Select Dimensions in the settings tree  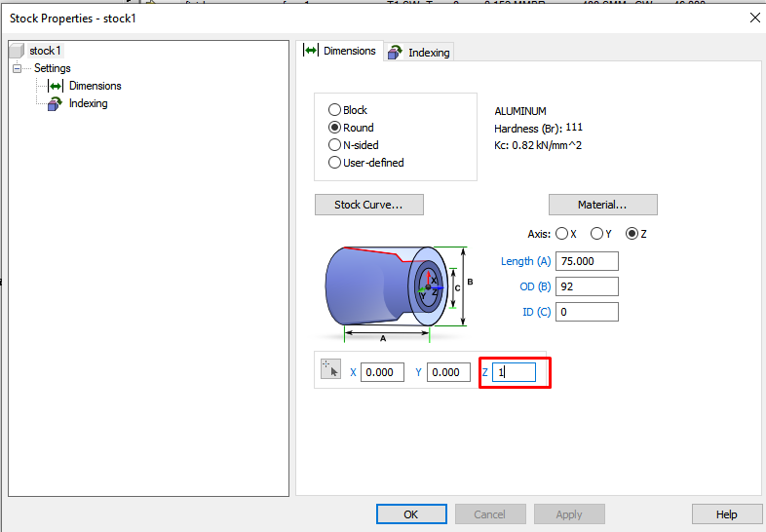[x=96, y=86]
